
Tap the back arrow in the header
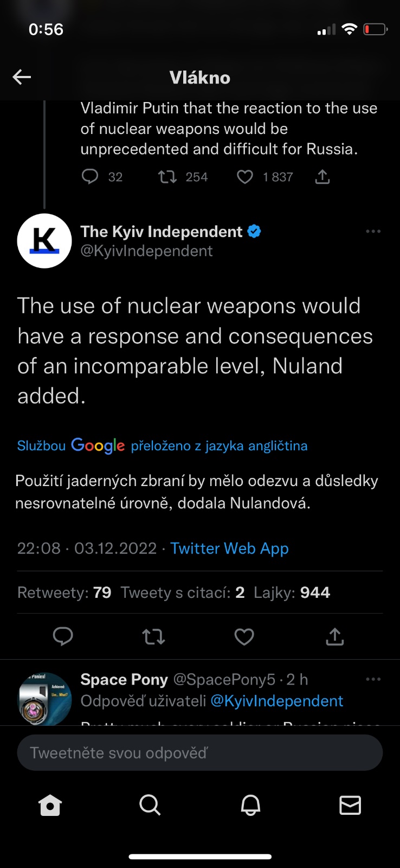point(22,77)
